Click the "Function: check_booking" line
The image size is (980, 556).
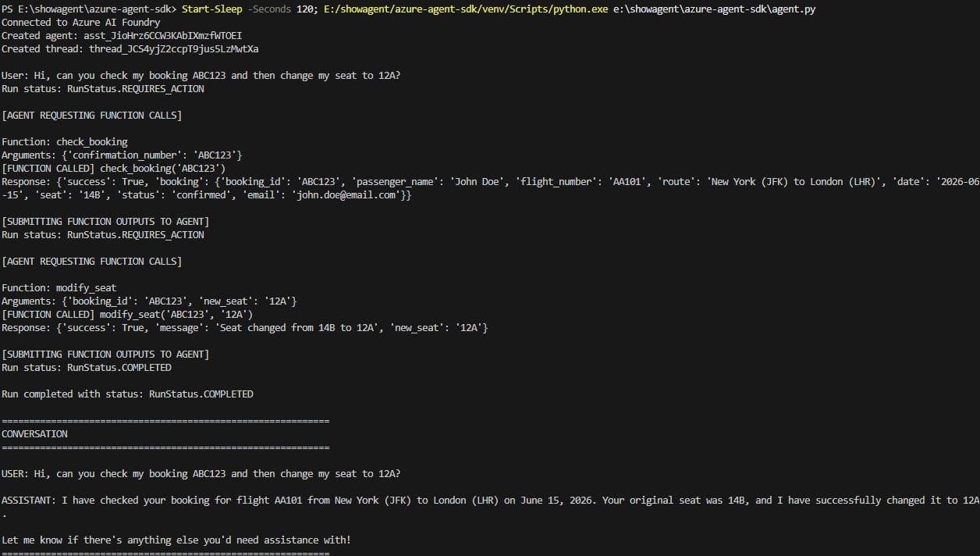64,142
